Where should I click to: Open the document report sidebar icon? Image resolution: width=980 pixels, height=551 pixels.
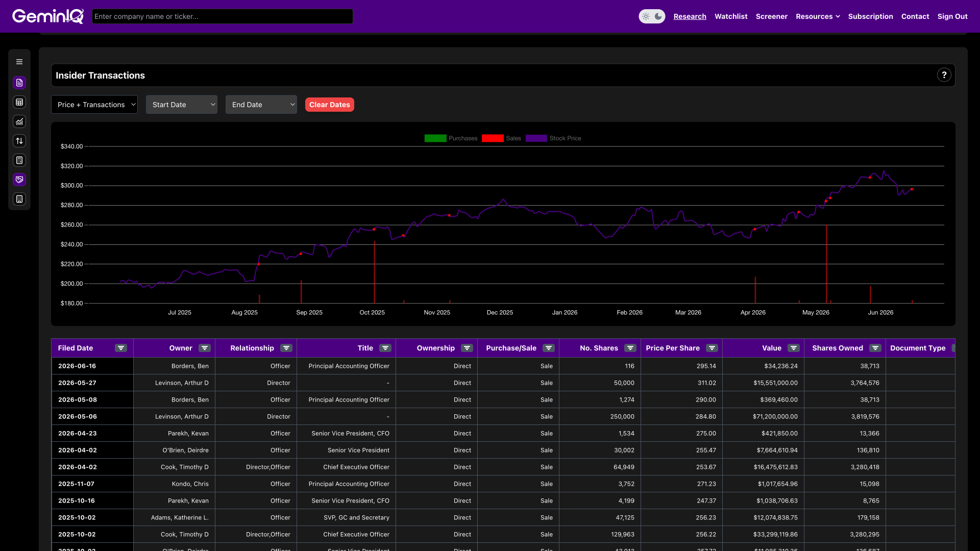(x=19, y=83)
